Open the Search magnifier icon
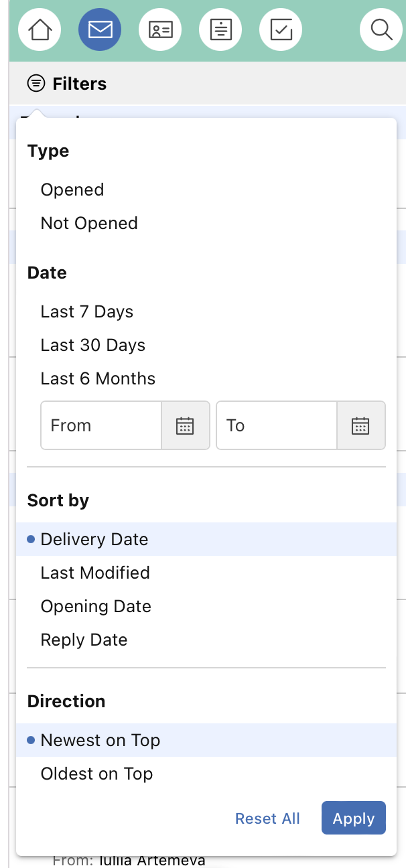The image size is (406, 868). (381, 29)
